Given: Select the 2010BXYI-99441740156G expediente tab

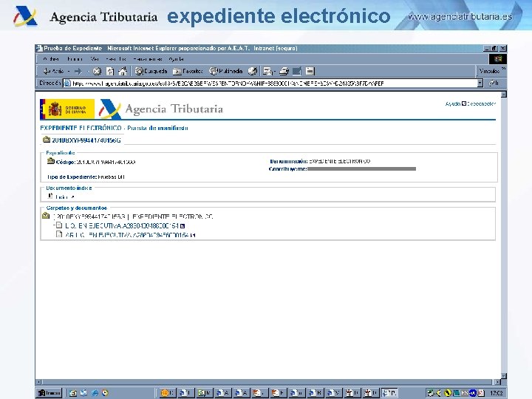Looking at the screenshot, I should (82, 140).
